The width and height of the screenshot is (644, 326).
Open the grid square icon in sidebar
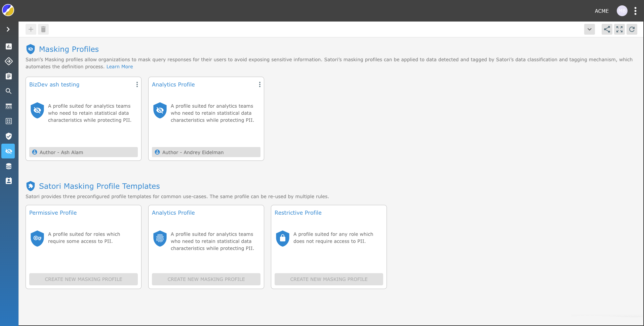pos(9,121)
